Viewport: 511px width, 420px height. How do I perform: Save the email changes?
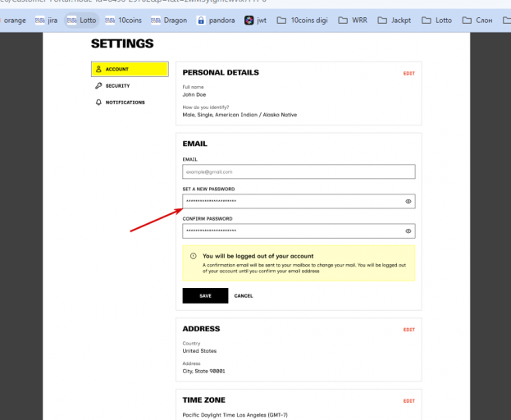[205, 296]
